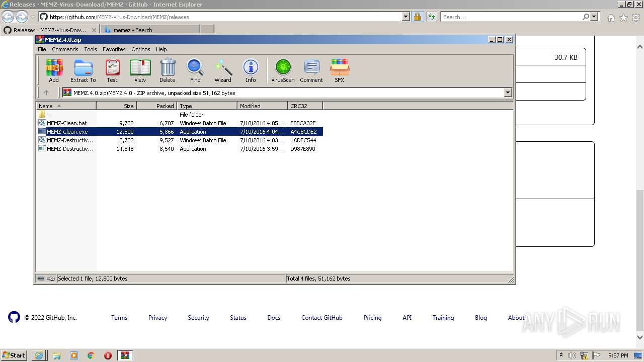Click the Add toolbar icon in WinRAR
644x362 pixels.
(54, 70)
